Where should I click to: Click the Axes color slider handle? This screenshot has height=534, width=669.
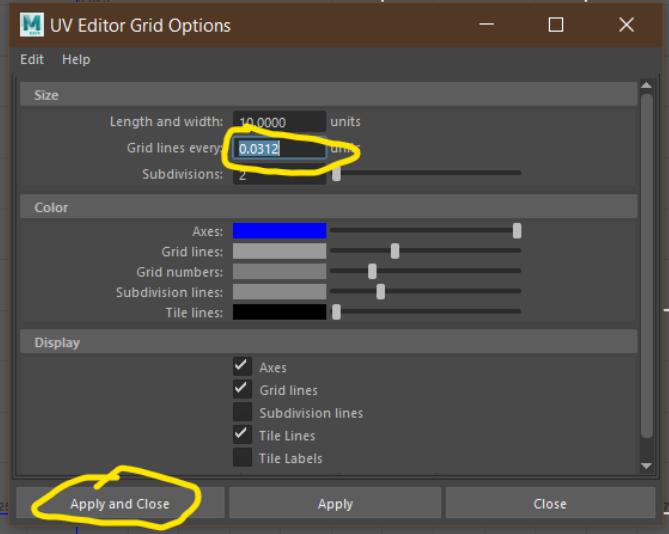(517, 231)
